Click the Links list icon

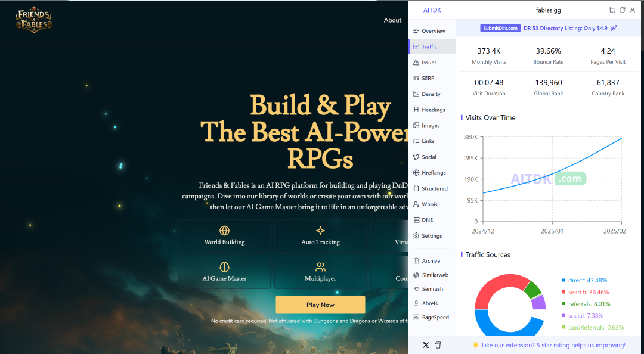pyautogui.click(x=416, y=141)
